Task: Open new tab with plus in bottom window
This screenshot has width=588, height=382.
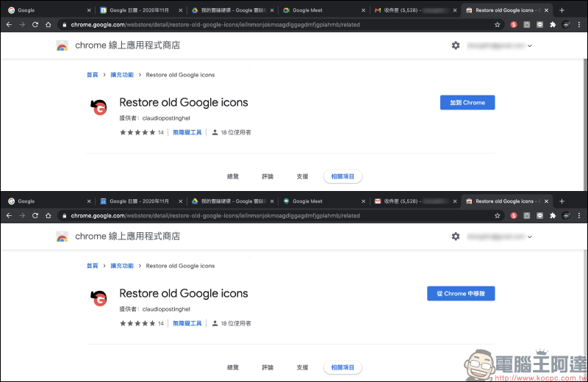Action: click(562, 201)
